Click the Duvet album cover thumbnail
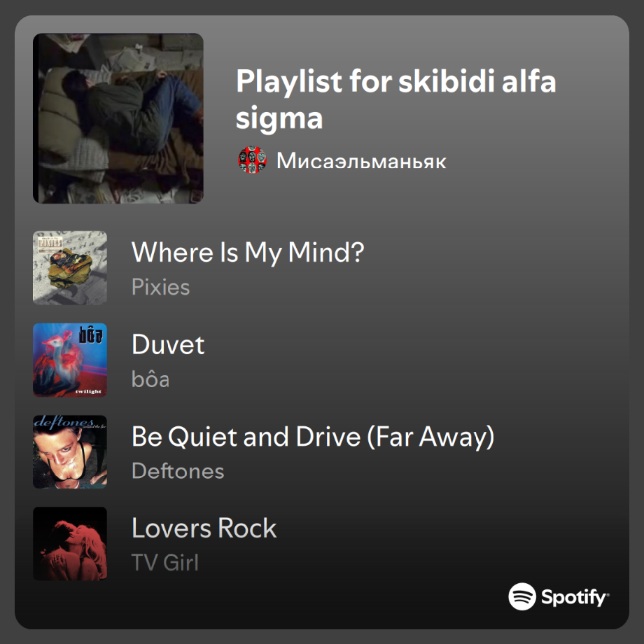Image resolution: width=644 pixels, height=644 pixels. [x=70, y=360]
